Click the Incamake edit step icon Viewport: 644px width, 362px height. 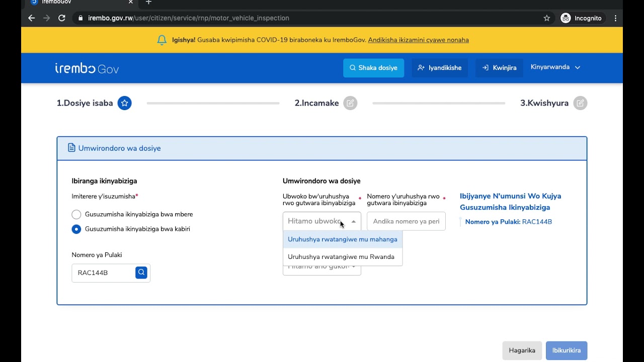(x=350, y=103)
